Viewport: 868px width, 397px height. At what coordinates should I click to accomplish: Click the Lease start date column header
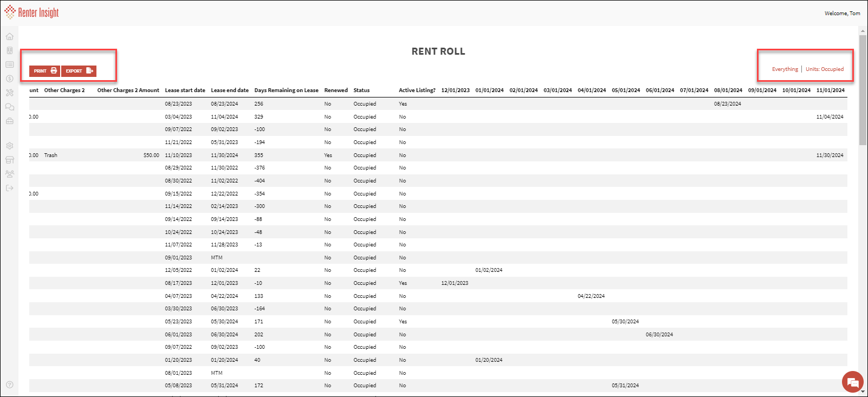pos(185,90)
